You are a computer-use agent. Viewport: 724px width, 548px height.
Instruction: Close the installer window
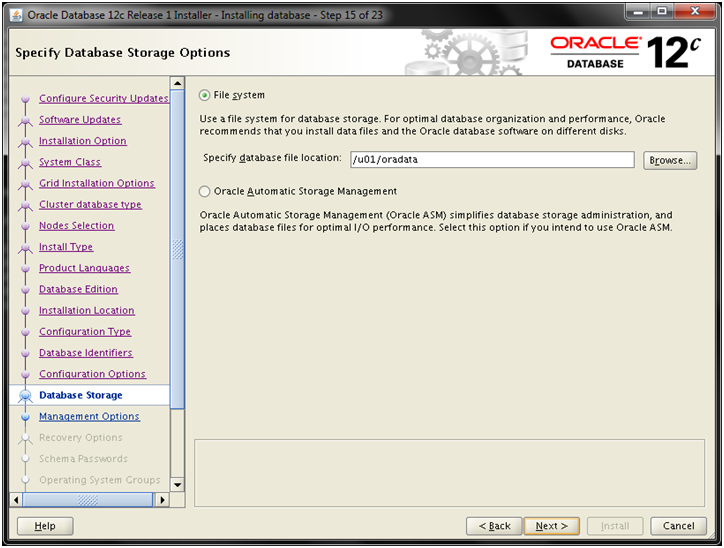pos(695,12)
